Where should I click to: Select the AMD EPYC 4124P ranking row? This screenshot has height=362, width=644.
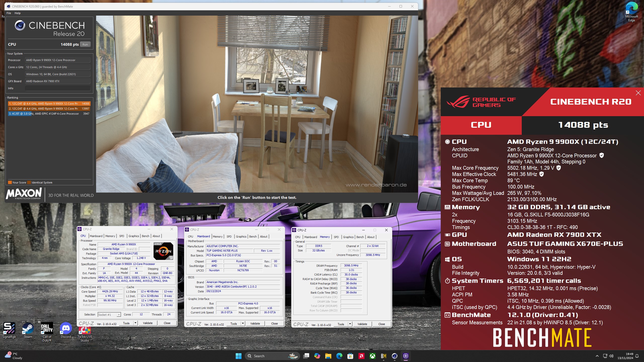coord(49,114)
